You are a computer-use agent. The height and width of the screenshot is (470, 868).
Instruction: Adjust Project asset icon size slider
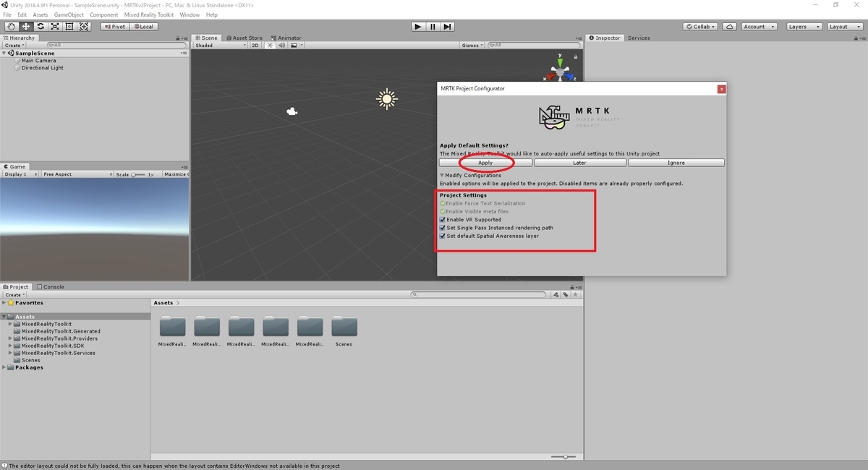tap(563, 457)
